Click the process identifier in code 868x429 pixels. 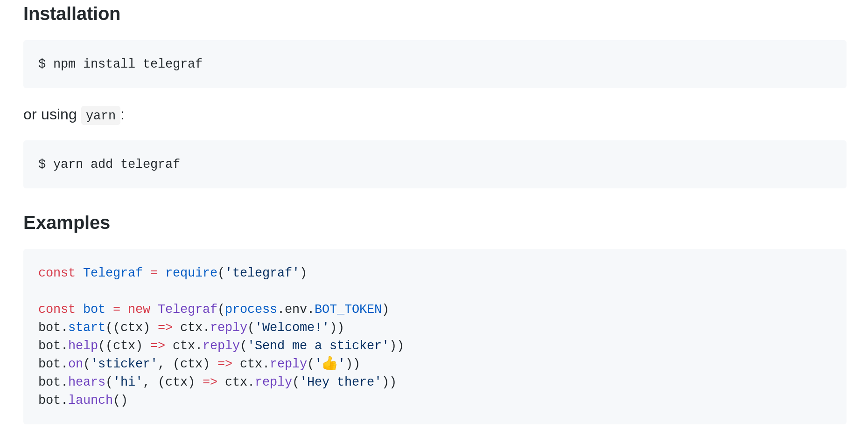(x=251, y=309)
